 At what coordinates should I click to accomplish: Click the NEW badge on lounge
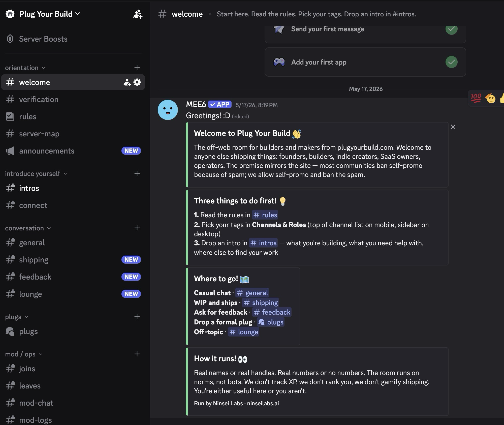pyautogui.click(x=131, y=294)
